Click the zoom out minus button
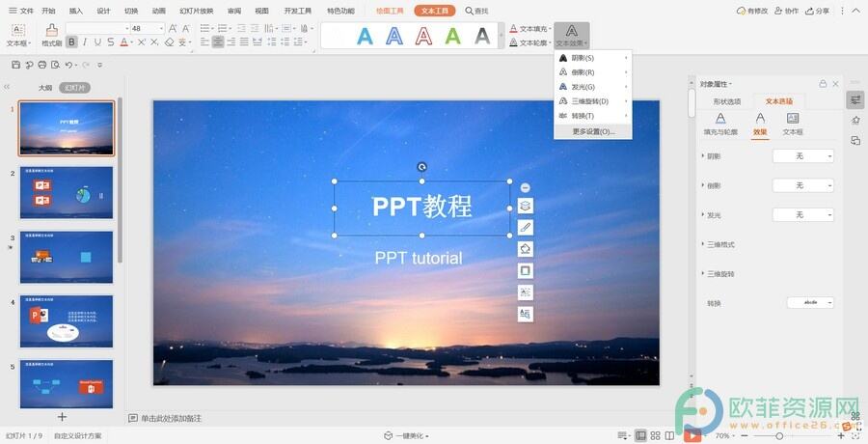868x444 pixels. [x=745, y=435]
